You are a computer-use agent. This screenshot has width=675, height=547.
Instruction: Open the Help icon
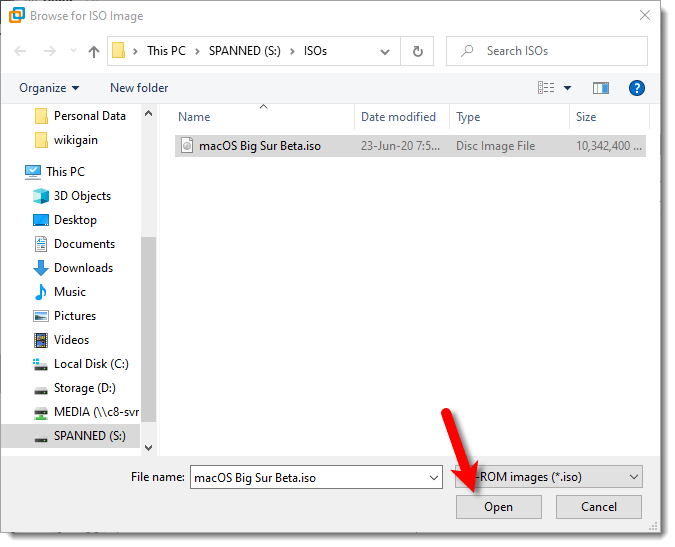coord(636,88)
